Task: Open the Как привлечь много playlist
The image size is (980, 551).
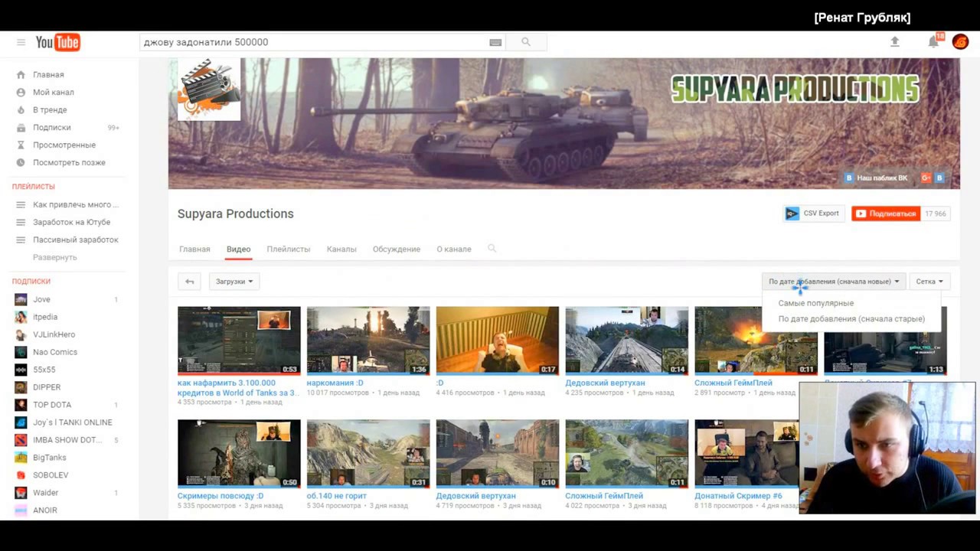Action: pyautogui.click(x=76, y=204)
